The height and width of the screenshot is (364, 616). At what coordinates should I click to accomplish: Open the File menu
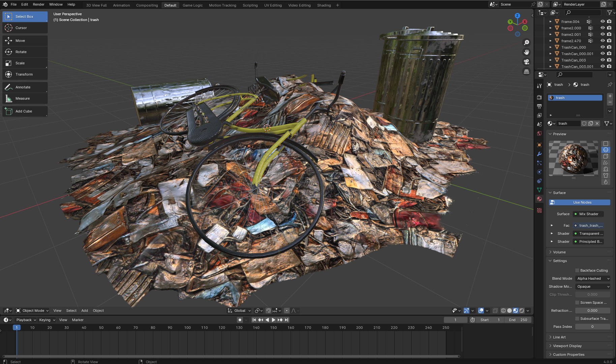pos(13,4)
